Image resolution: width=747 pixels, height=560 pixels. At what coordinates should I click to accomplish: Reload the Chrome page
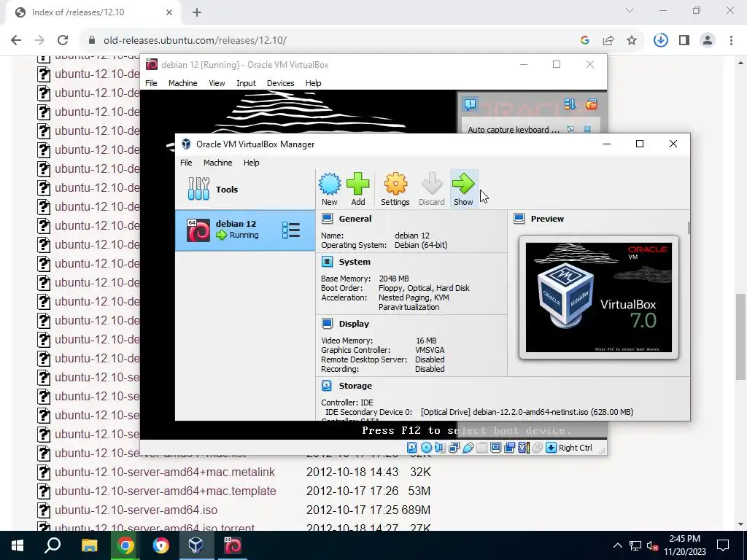[63, 41]
